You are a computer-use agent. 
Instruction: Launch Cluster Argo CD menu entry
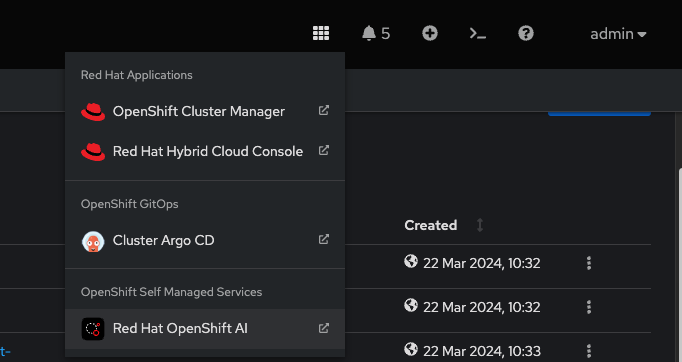205,240
